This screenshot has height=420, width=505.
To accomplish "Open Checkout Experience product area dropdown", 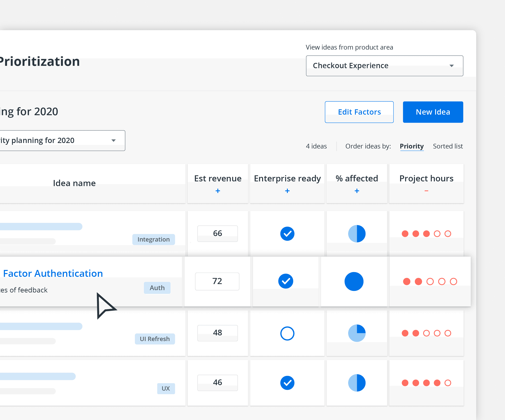I will (x=384, y=66).
